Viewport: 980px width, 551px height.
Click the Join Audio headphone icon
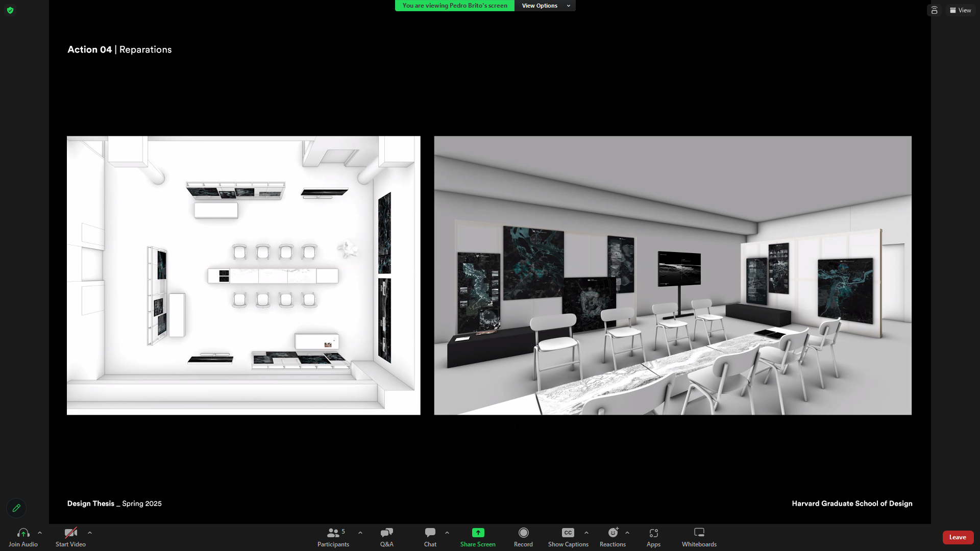click(23, 533)
